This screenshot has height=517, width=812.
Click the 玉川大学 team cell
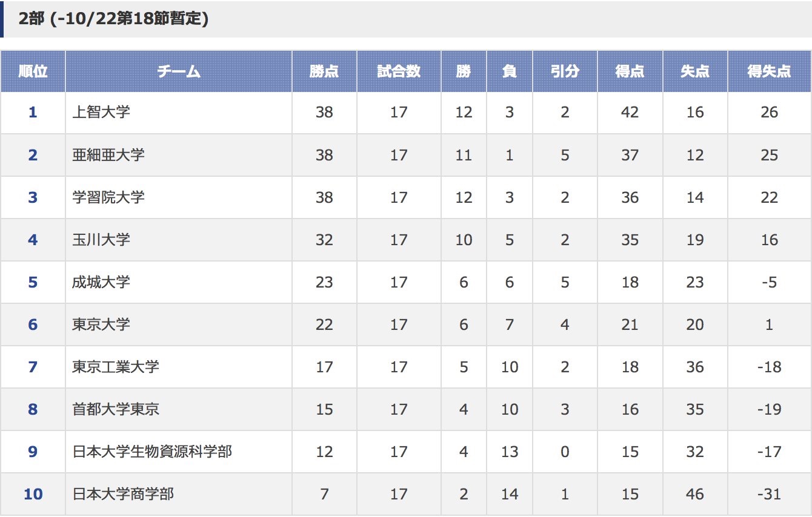point(179,240)
